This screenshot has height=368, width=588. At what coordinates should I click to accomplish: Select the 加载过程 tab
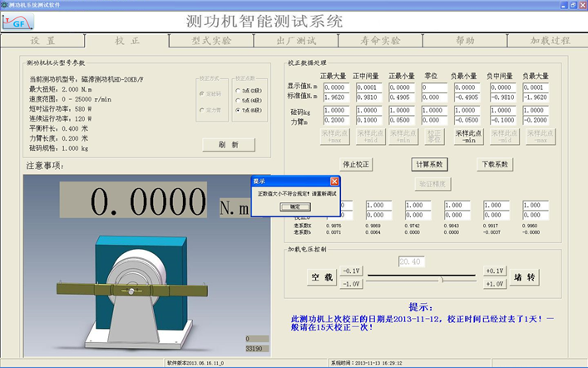pos(550,40)
